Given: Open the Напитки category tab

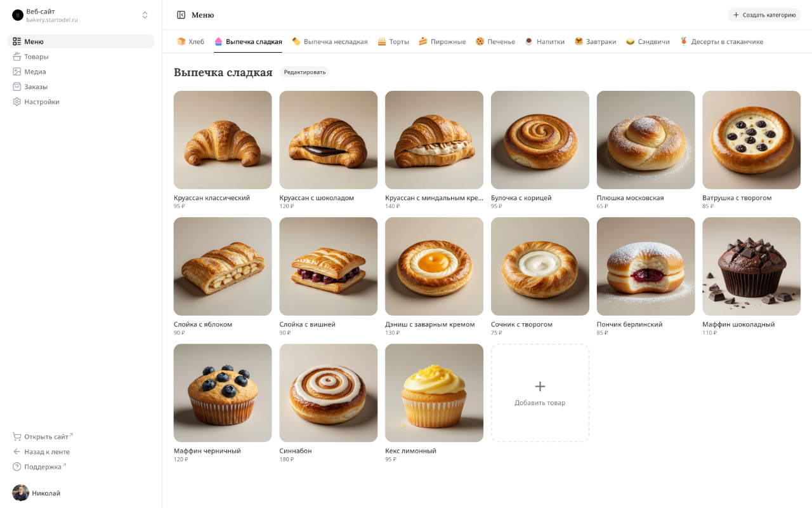Looking at the screenshot, I should [544, 41].
